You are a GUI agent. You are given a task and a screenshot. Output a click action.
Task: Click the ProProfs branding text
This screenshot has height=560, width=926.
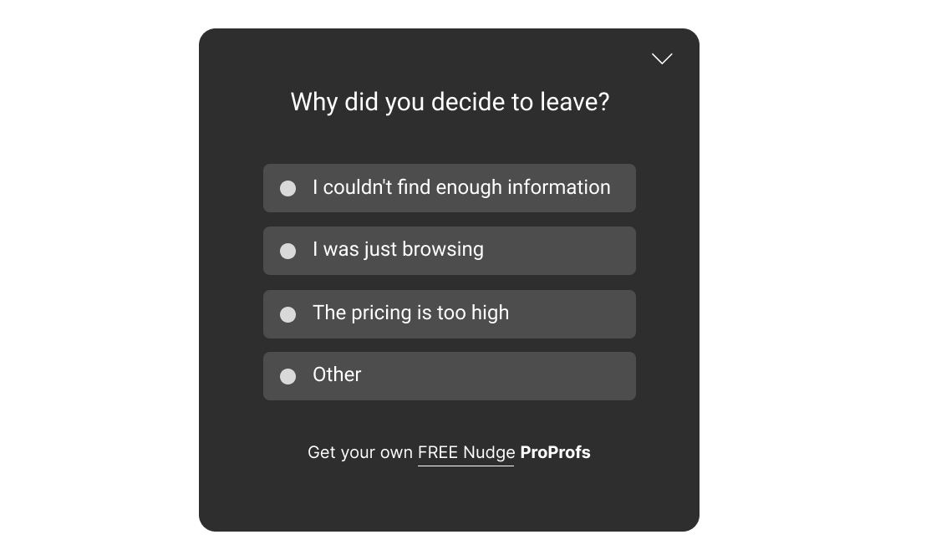click(x=555, y=452)
